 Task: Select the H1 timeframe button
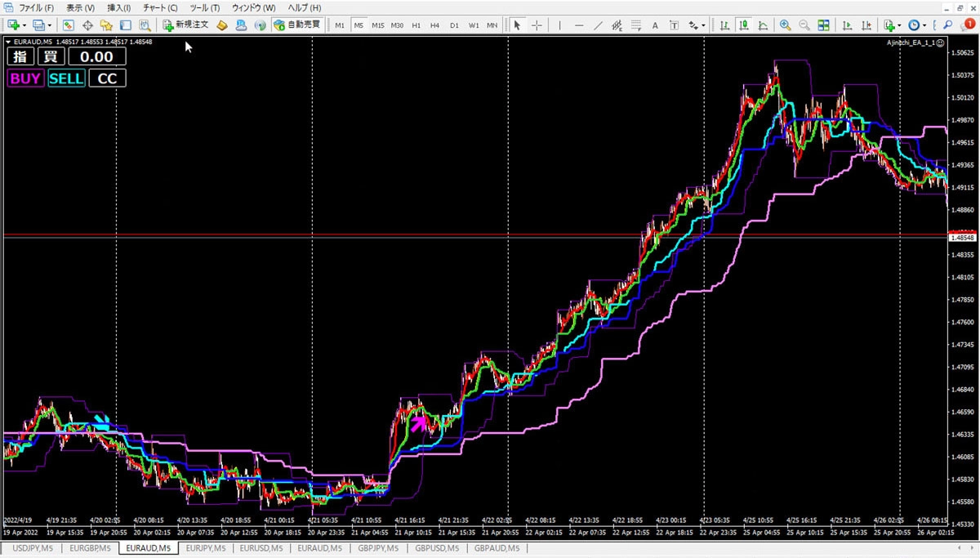coord(416,25)
